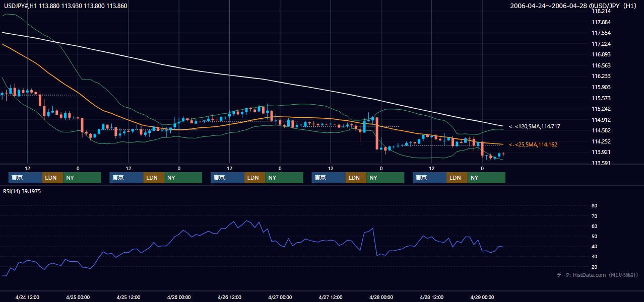Select the 4/26 12:00 date axis label

point(229,297)
